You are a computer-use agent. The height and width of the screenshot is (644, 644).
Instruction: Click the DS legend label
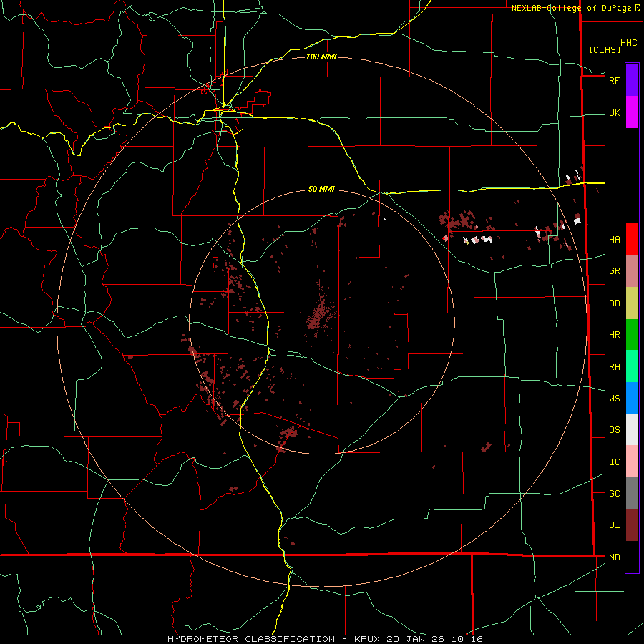614,430
